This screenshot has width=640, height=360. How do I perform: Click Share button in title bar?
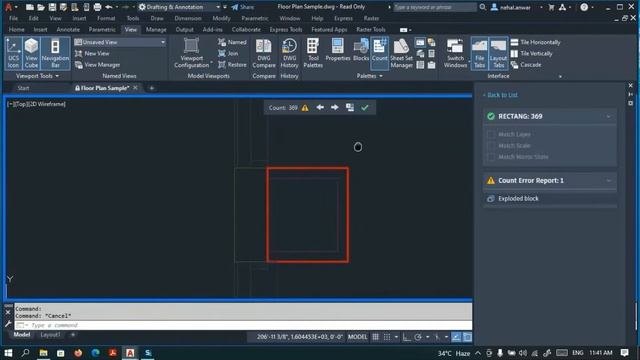point(242,7)
